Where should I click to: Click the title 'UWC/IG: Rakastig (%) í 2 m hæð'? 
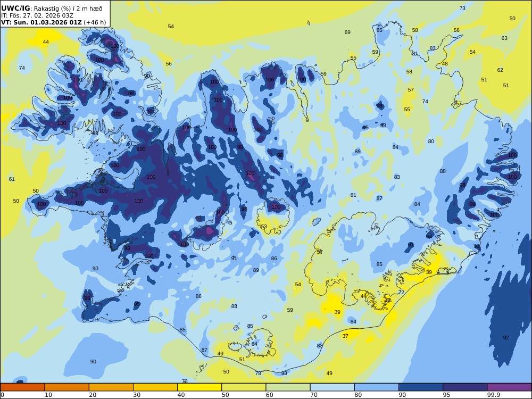tap(52, 9)
